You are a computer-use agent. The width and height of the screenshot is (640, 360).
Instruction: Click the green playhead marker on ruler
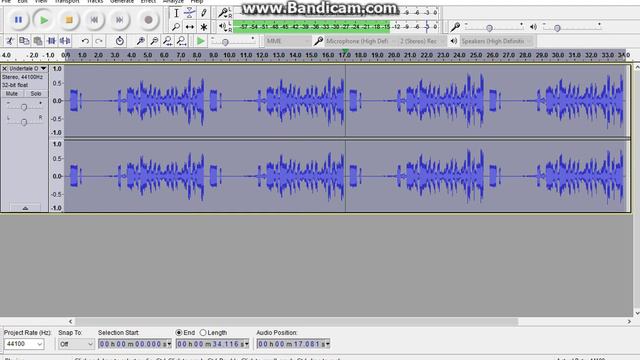point(345,52)
